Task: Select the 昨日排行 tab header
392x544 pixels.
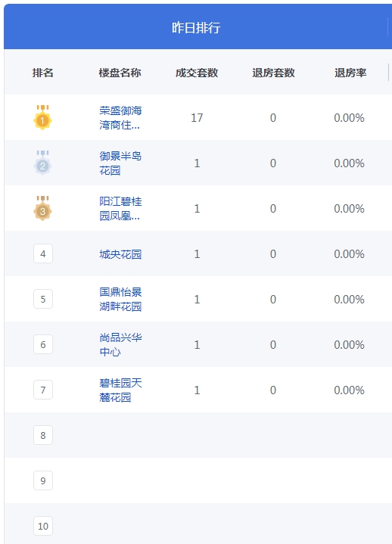Action: click(x=196, y=27)
